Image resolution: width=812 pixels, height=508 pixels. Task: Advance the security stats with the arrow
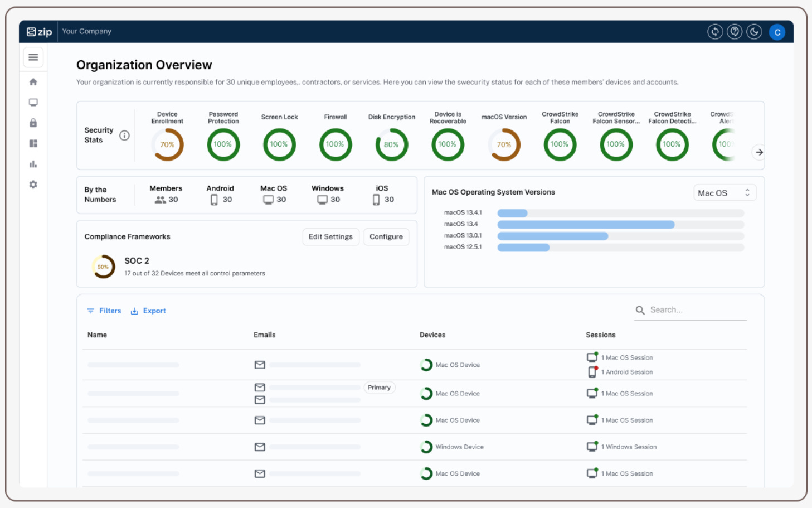[x=759, y=152]
